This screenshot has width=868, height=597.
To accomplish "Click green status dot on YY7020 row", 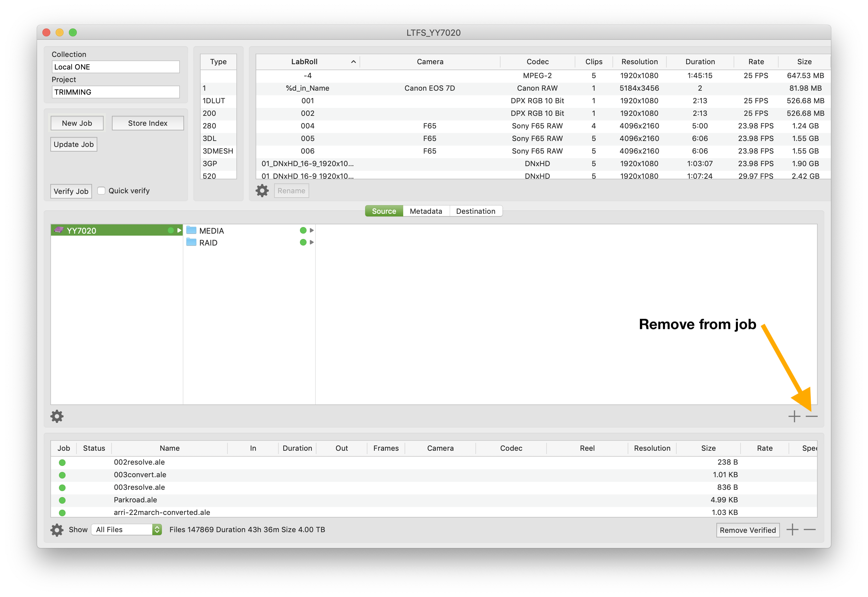I will click(170, 230).
